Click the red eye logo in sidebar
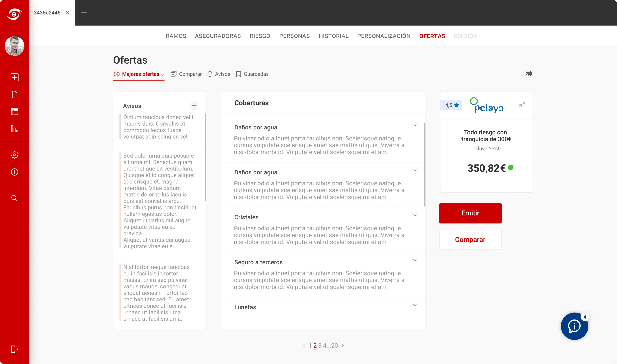 tap(14, 14)
